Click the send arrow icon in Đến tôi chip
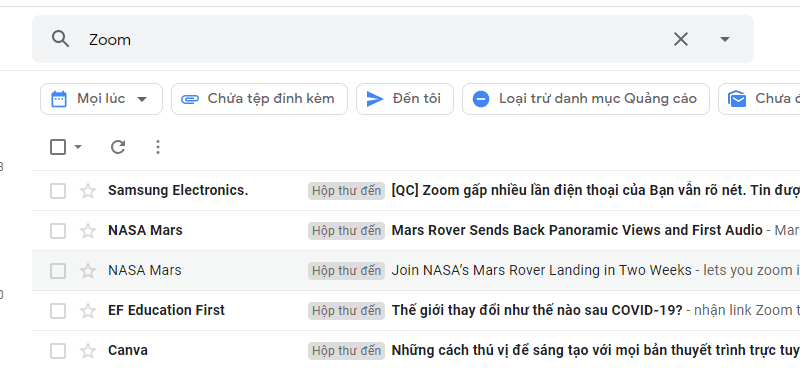This screenshot has height=369, width=800. 375,99
